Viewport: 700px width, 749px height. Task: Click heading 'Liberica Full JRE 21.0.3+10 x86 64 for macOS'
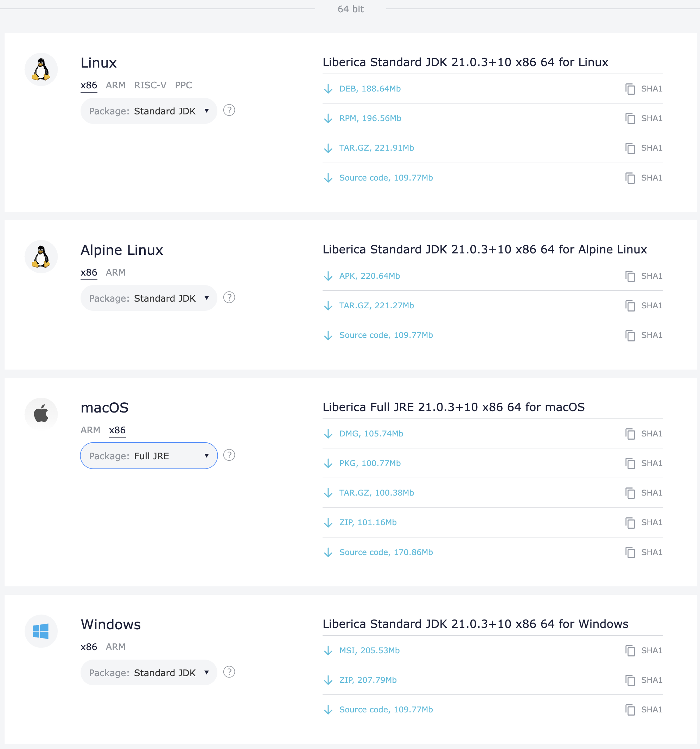tap(454, 407)
